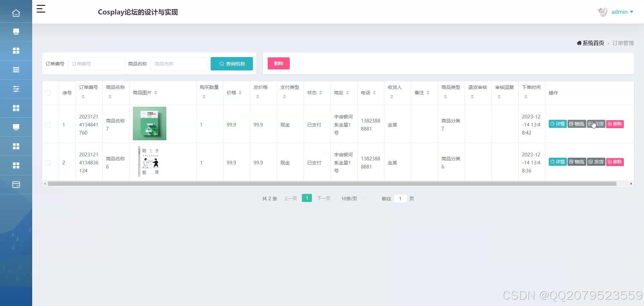Image resolution: width=644 pixels, height=306 pixels.
Task: Focus the 商品名称 search input
Action: (x=179, y=64)
